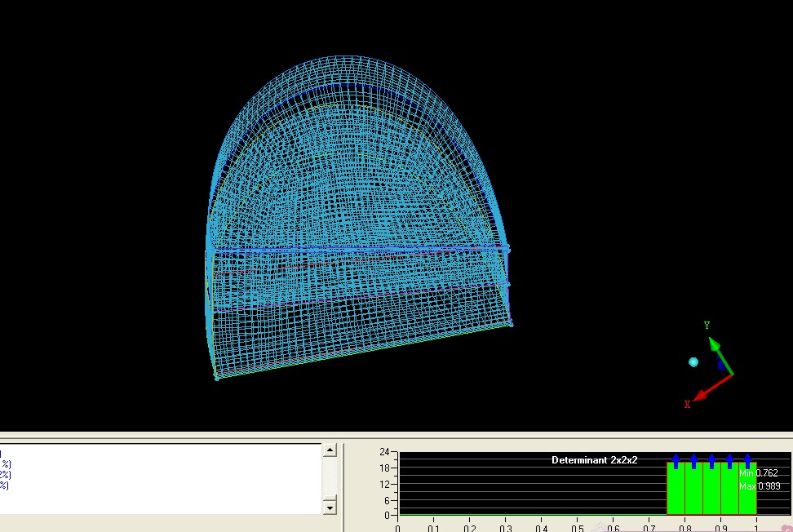Image resolution: width=793 pixels, height=532 pixels.
Task: Click the top of the wireframe mesh dome
Action: pos(359,57)
